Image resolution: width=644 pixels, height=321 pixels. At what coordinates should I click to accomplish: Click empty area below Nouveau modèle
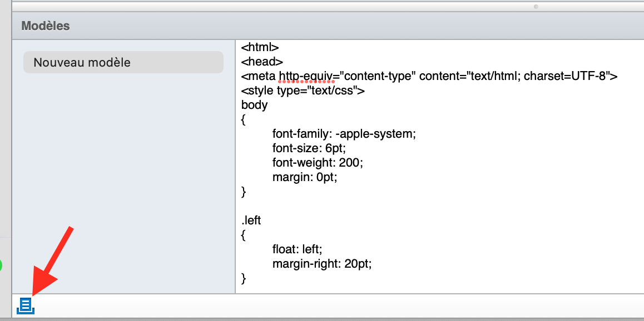(123, 178)
